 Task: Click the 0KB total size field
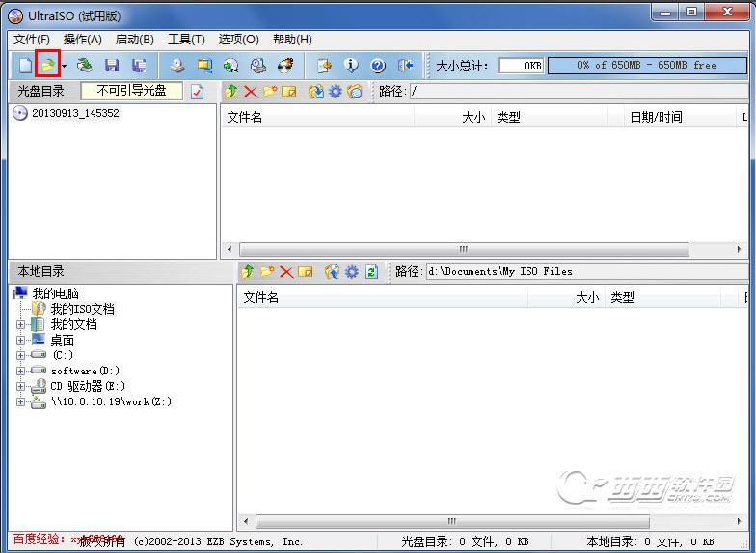coord(521,66)
